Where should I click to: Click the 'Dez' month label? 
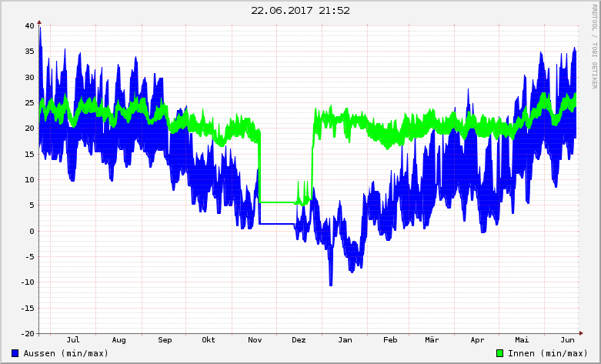tap(299, 340)
